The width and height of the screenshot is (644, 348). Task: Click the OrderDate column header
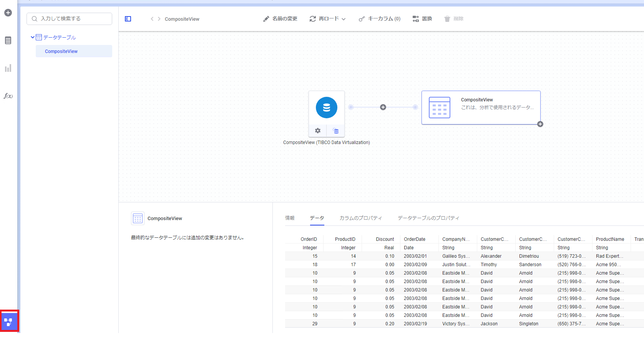pos(415,239)
